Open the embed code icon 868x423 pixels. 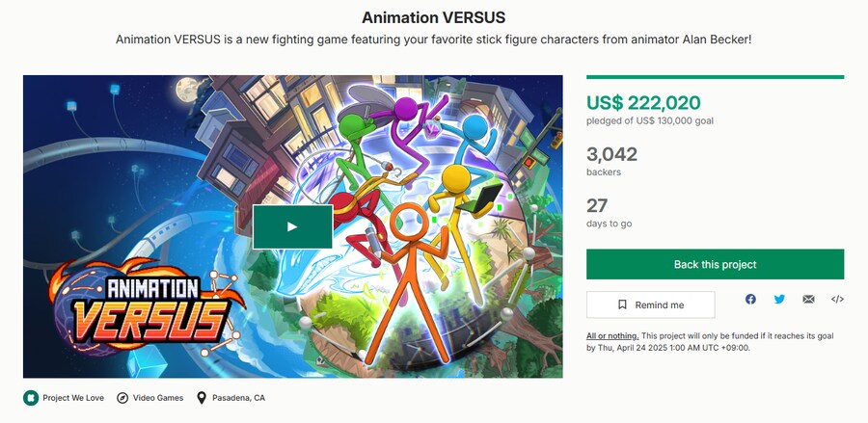pyautogui.click(x=837, y=300)
